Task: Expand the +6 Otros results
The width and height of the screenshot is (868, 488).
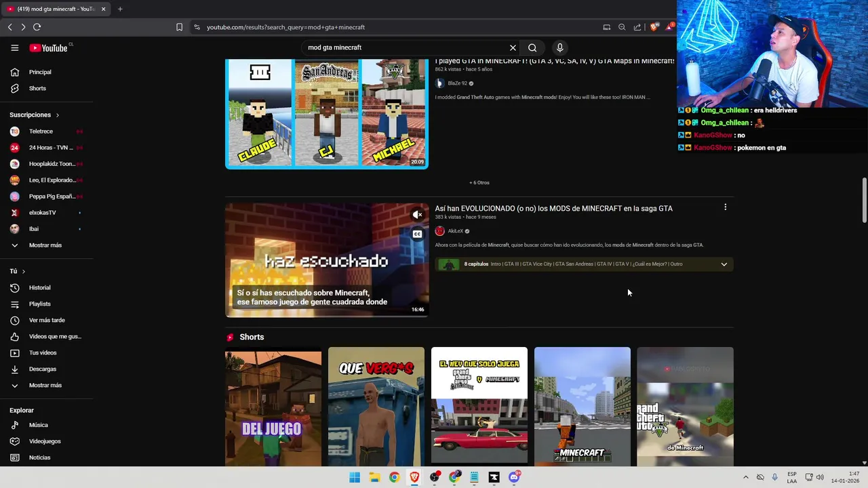Action: point(479,182)
